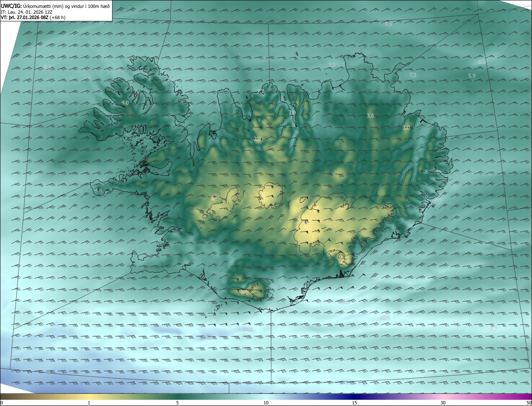Click the "7.8" value label on map
This screenshot has width=532, height=406.
(332, 65)
